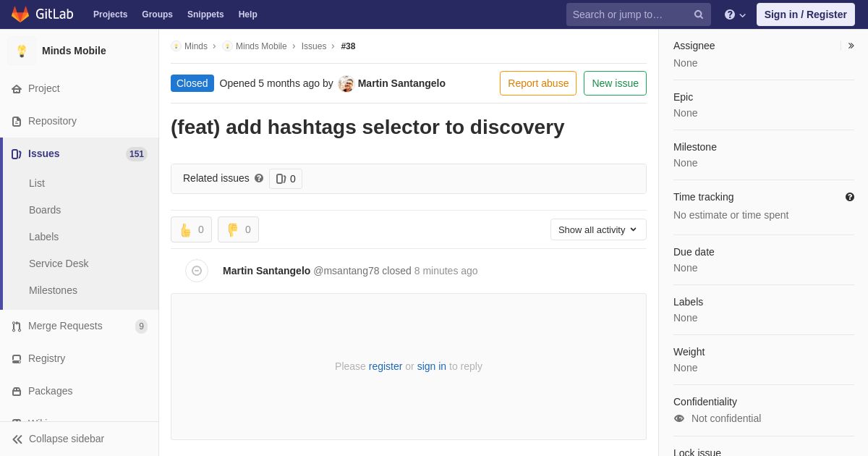Click the Related issues help icon

259,178
